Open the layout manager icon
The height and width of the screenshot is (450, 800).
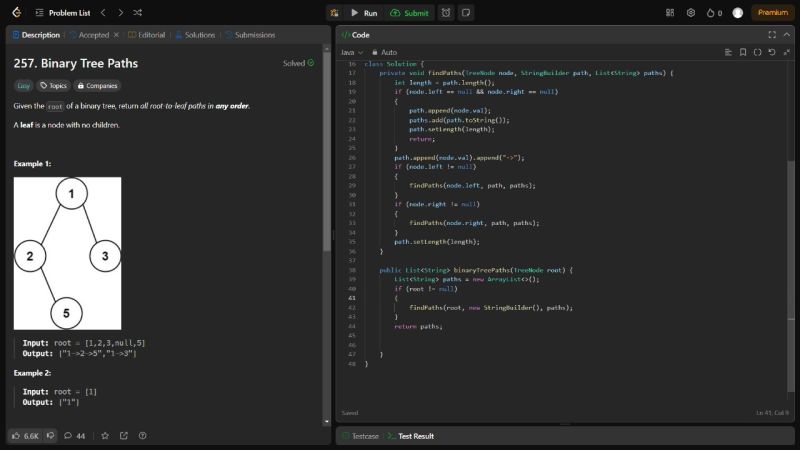(x=670, y=13)
